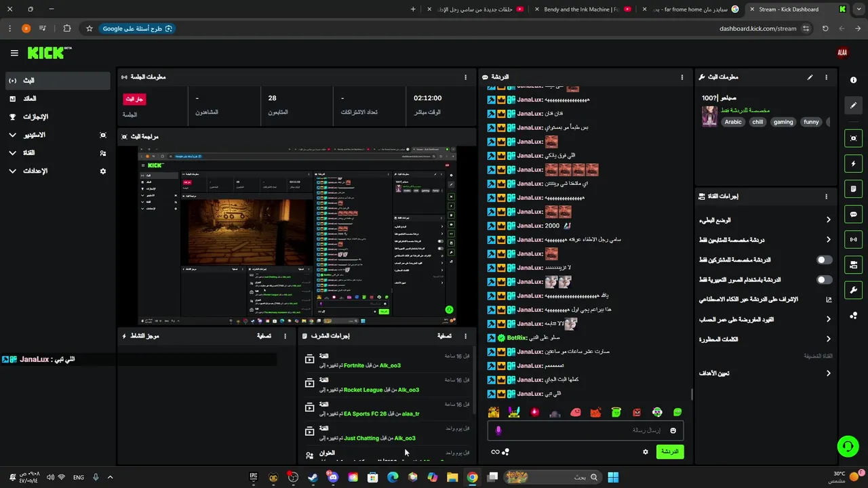Open the Epic Games launcher from the taskbar
The height and width of the screenshot is (488, 868).
coord(254,477)
